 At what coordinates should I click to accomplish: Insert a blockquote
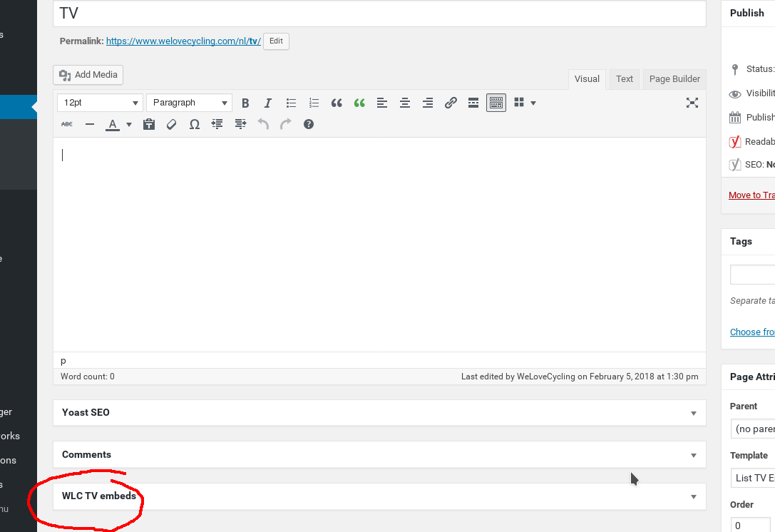[x=337, y=103]
